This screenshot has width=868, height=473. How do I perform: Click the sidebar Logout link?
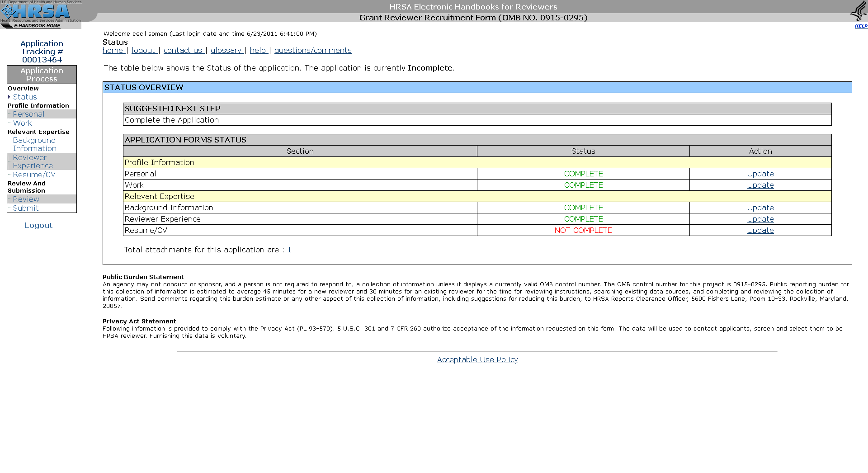pyautogui.click(x=38, y=225)
